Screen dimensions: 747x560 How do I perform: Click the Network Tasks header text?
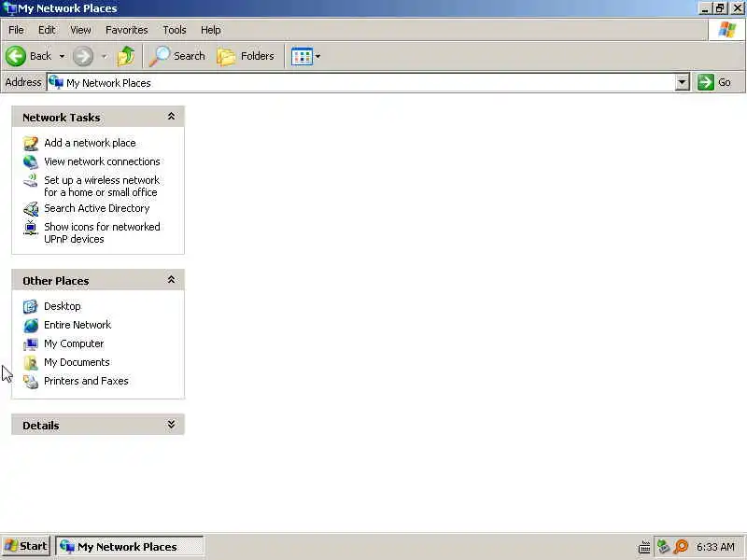[x=62, y=118]
